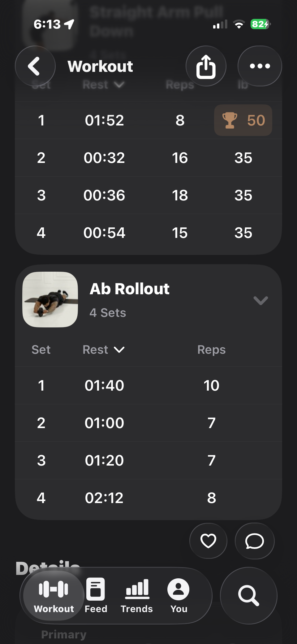Open the Rest dropdown in top exercise header
Image resolution: width=297 pixels, height=644 pixels.
coord(104,85)
